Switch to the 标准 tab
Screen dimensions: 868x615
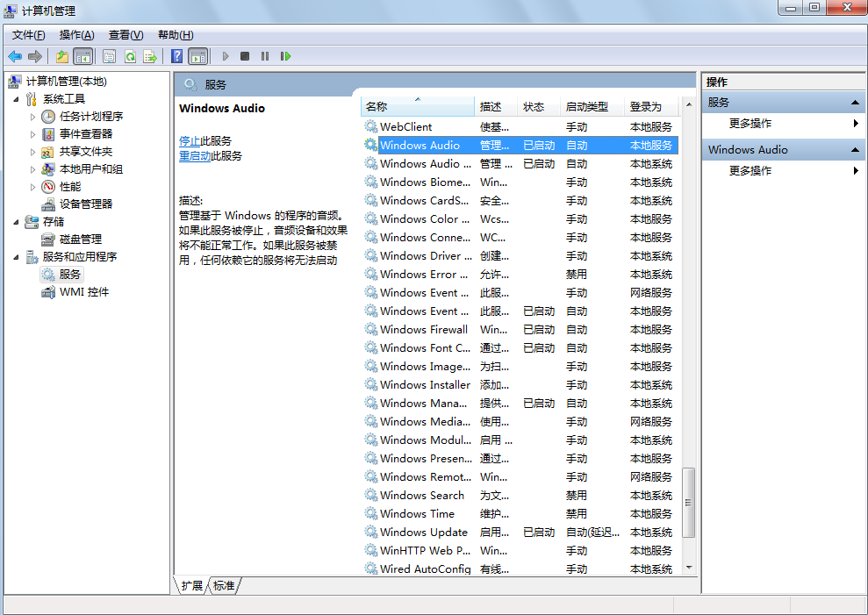pyautogui.click(x=224, y=585)
